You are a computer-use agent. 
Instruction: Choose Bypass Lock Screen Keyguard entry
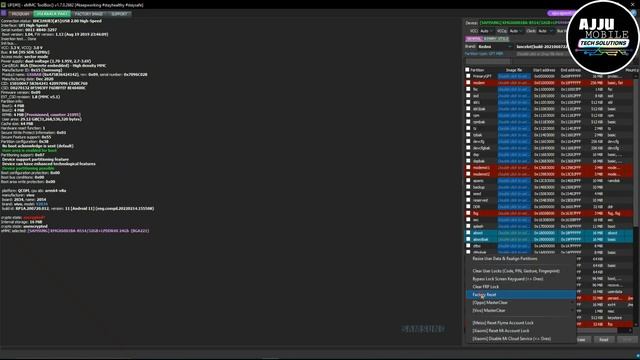point(521,279)
